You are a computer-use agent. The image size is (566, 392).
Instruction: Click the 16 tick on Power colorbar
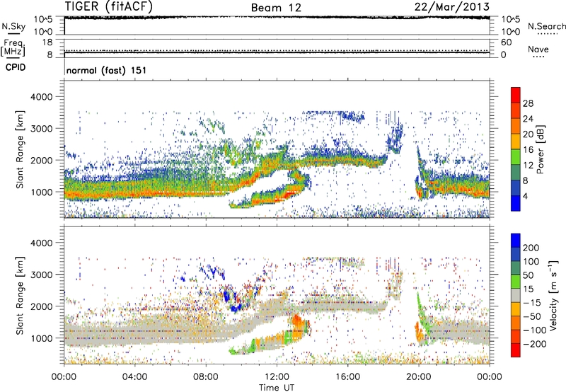point(528,149)
